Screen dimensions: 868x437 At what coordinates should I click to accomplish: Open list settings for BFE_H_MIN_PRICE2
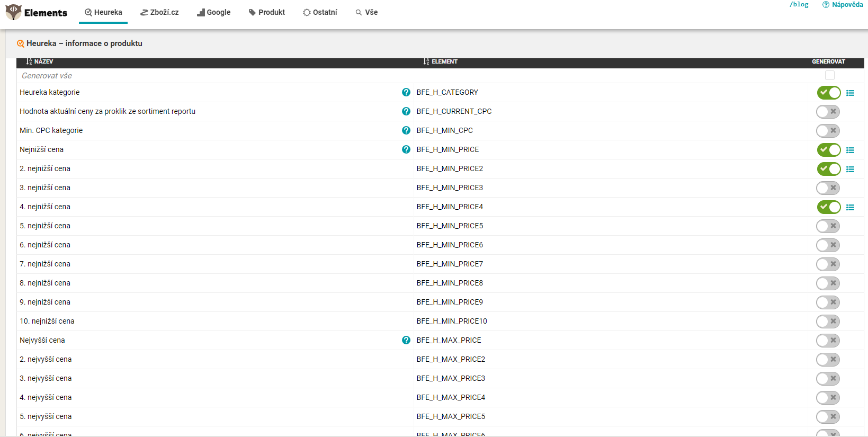pos(851,169)
